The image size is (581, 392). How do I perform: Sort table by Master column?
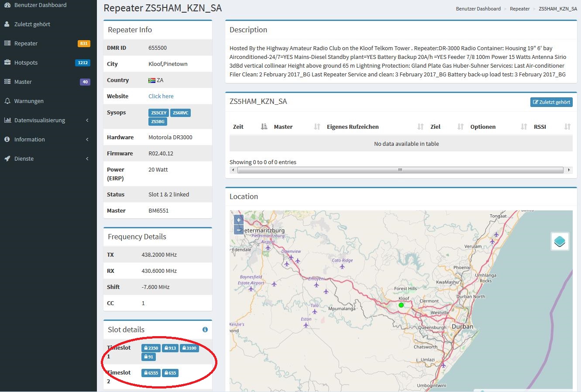tap(297, 127)
